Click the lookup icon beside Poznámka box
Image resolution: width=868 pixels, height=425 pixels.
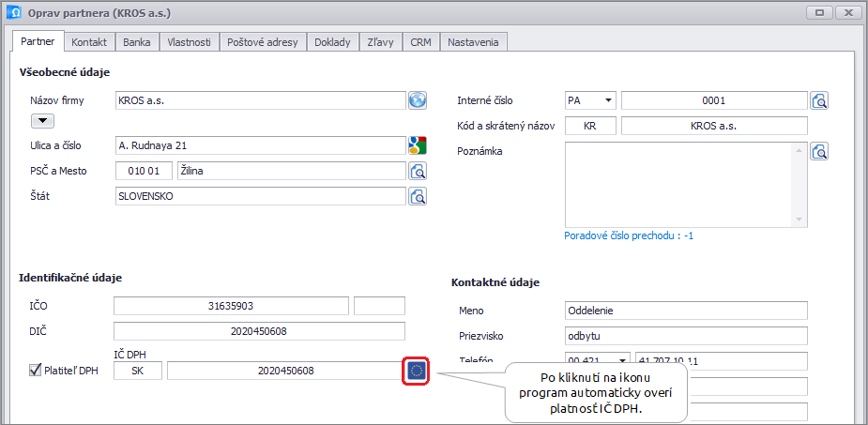coord(820,151)
